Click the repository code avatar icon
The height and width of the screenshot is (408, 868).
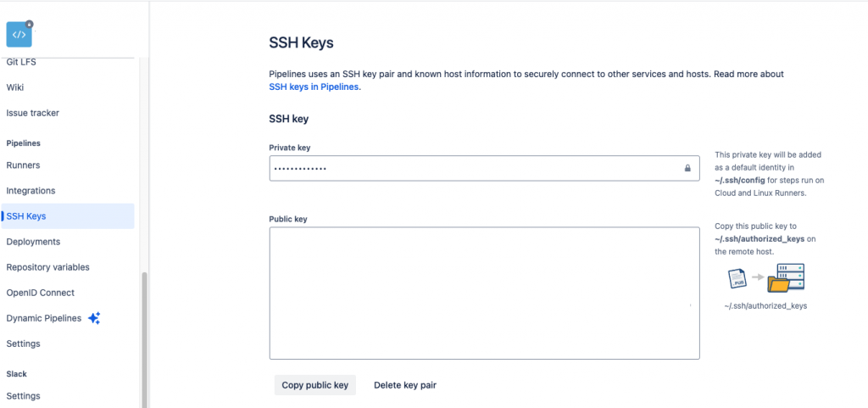(19, 35)
